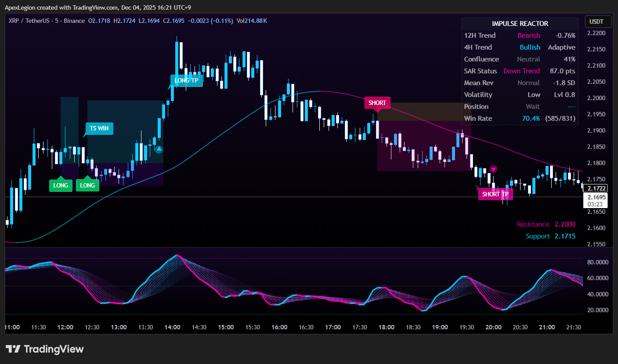Screen dimensions: 618x364
Task: Select the SHORT entry signal label
Action: point(377,103)
